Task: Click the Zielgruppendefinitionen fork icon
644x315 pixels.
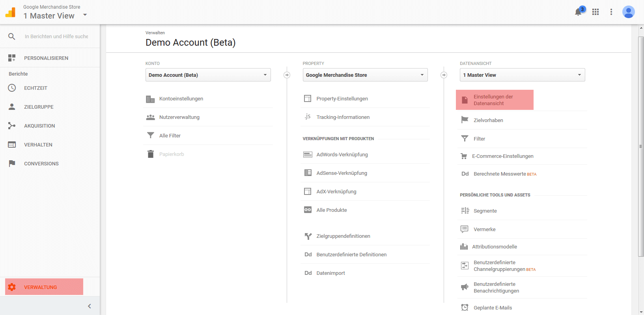Action: click(308, 236)
